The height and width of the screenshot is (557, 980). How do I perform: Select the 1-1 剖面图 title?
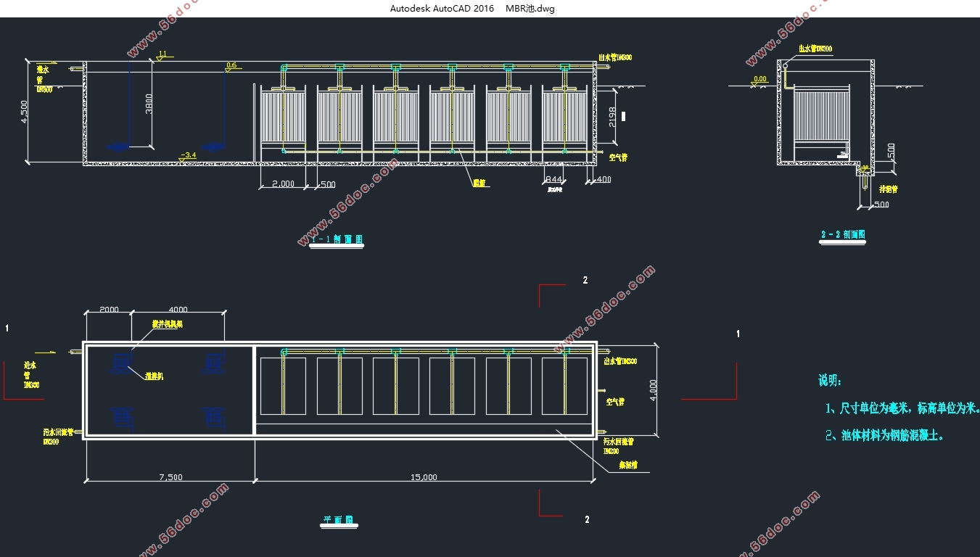click(336, 239)
